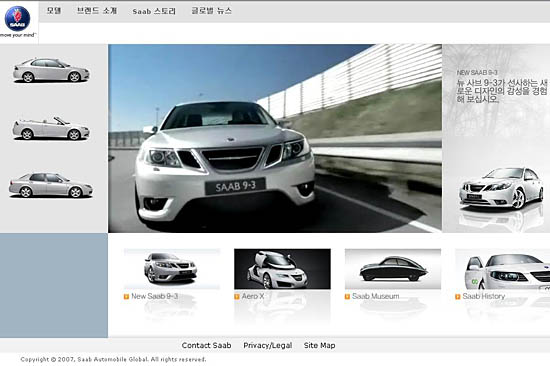Open the Saab 스토리 menu
Screen dimensions: 550x366
click(154, 11)
